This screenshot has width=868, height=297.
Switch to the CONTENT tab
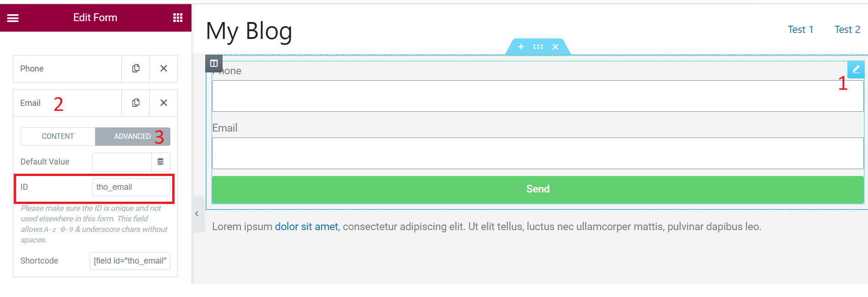(58, 137)
